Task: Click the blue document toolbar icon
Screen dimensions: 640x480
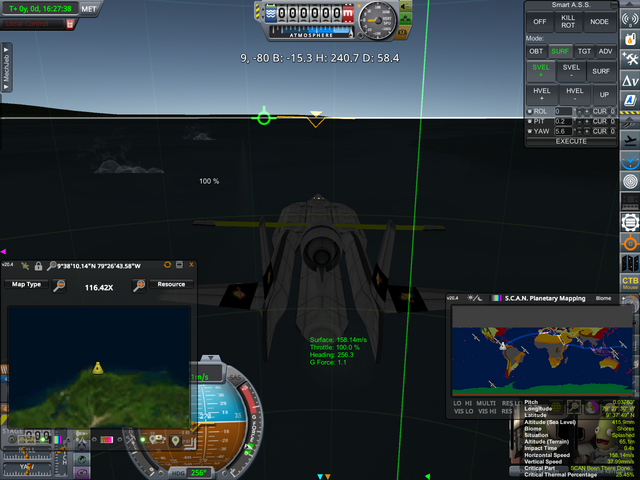Action: click(630, 100)
